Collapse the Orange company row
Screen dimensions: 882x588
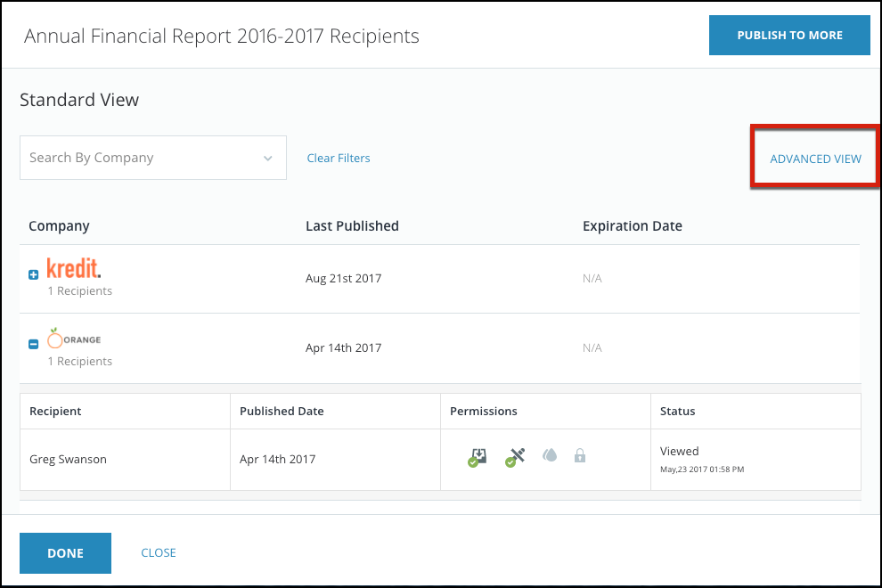[x=34, y=344]
